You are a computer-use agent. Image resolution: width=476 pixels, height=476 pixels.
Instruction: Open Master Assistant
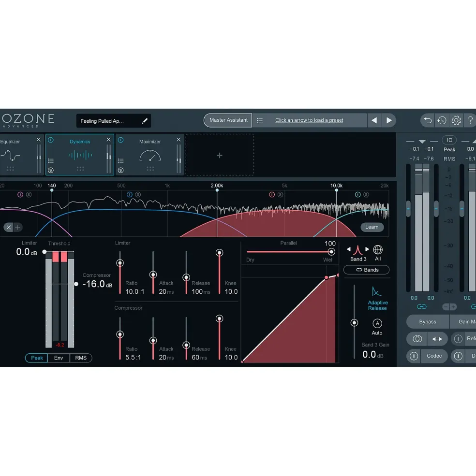click(x=228, y=120)
